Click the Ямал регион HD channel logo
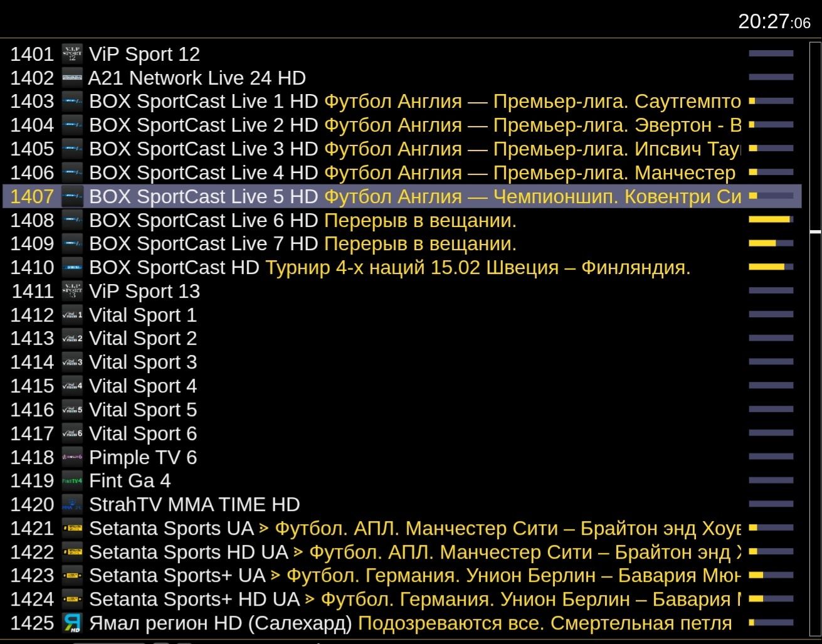The height and width of the screenshot is (644, 822). (72, 623)
